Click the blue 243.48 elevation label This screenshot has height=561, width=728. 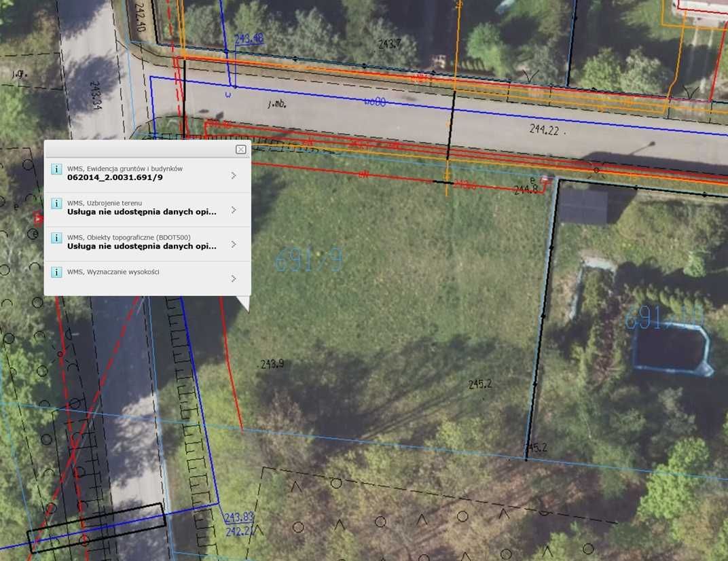click(249, 39)
